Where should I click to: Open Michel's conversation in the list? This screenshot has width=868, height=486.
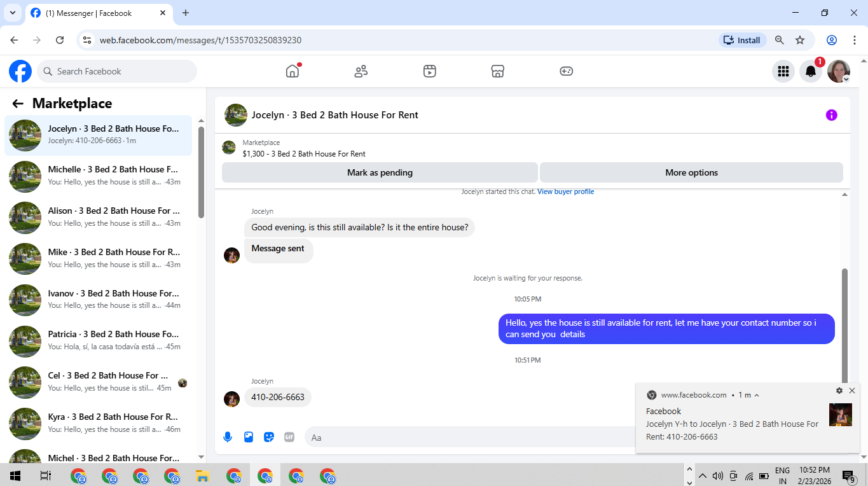pyautogui.click(x=99, y=457)
